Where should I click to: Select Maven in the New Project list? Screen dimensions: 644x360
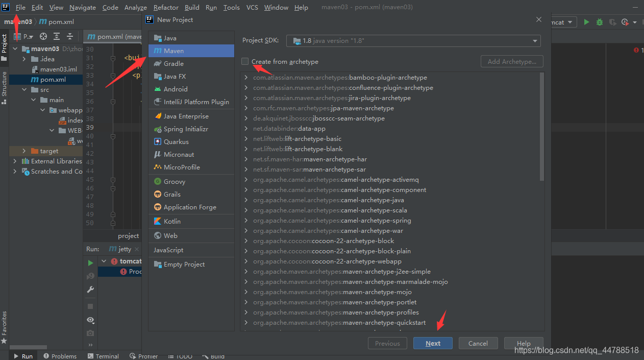click(191, 51)
